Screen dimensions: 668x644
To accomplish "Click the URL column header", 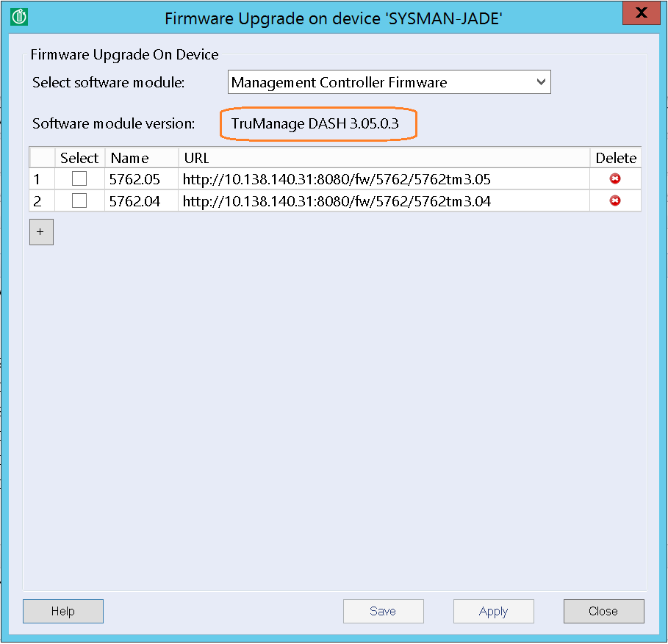I will pos(384,158).
